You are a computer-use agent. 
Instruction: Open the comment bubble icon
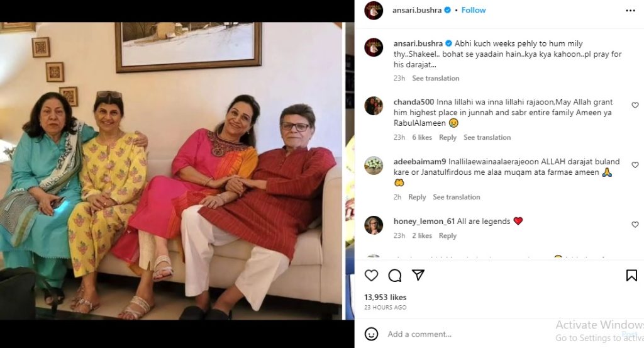click(395, 275)
